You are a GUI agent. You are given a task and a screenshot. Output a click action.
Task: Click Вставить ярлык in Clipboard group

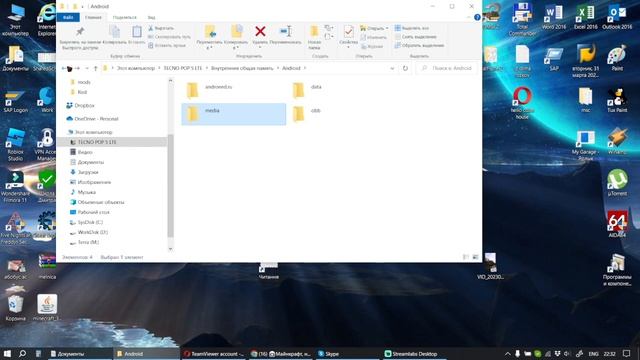pos(167,45)
